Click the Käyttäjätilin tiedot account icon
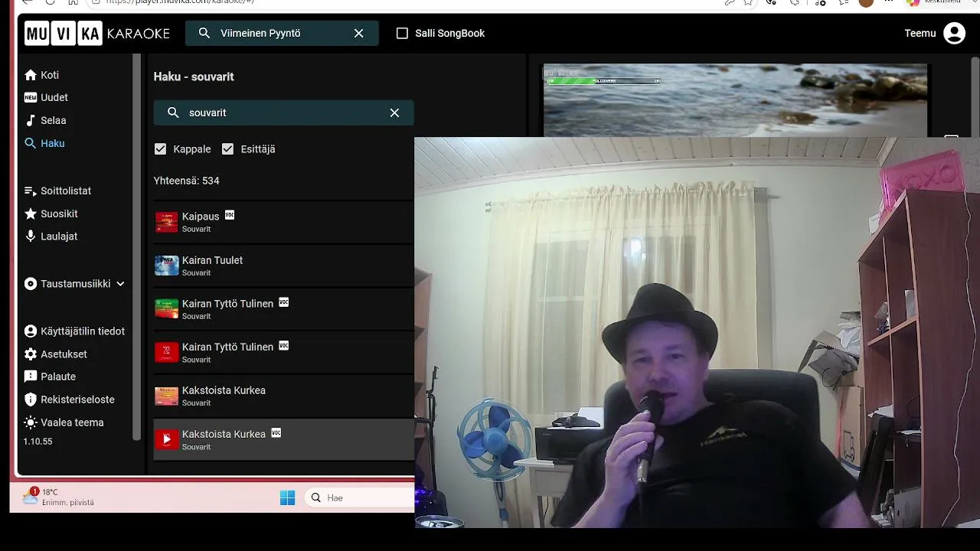The height and width of the screenshot is (551, 980). [31, 331]
